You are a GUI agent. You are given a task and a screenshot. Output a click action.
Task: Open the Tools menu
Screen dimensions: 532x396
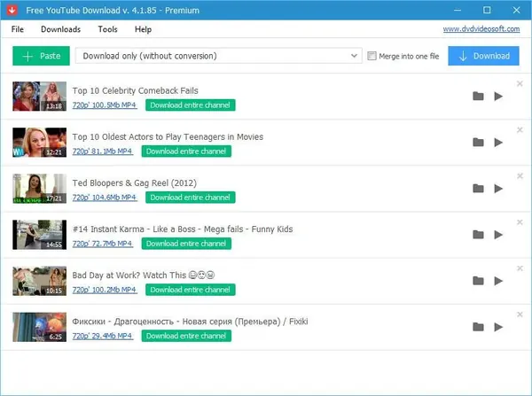point(107,29)
